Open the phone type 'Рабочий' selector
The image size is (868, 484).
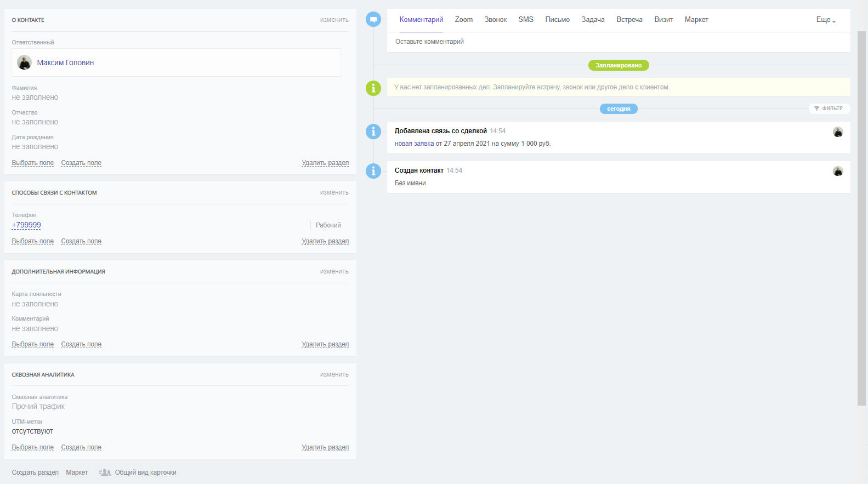(328, 225)
